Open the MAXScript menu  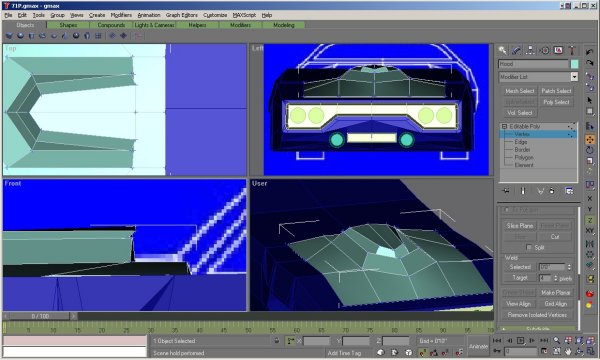click(x=244, y=15)
